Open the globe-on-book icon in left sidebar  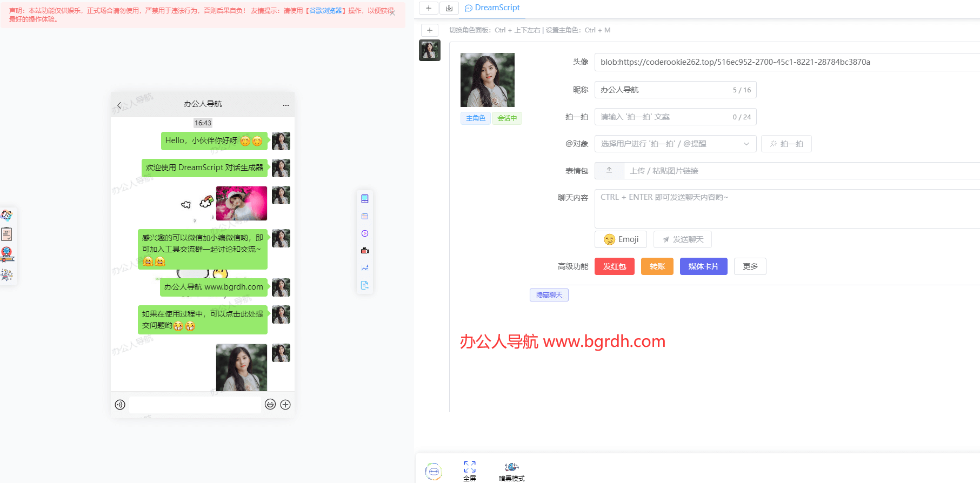(6, 254)
